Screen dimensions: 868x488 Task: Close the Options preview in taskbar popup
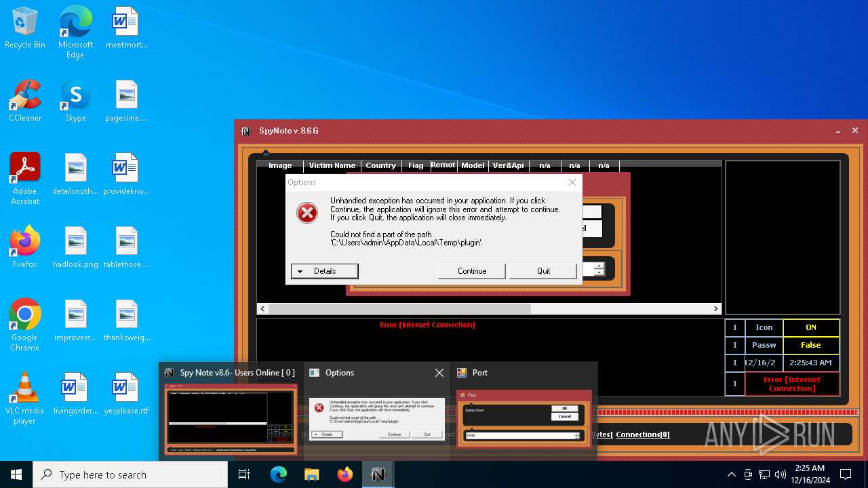tap(439, 373)
